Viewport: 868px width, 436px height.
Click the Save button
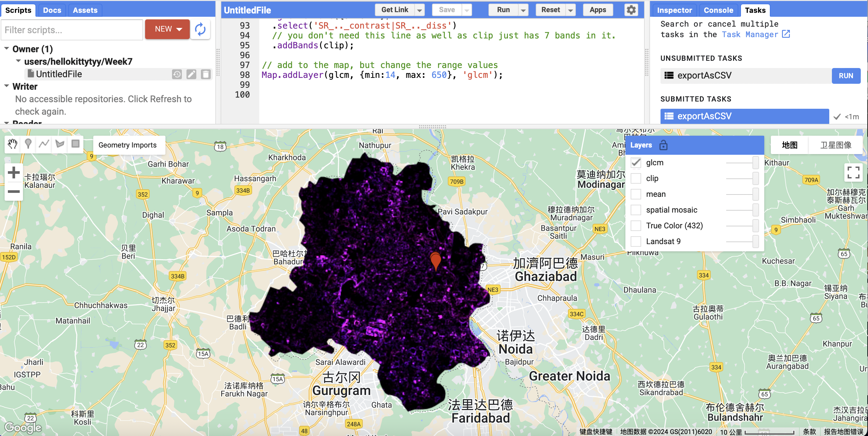[x=447, y=10]
